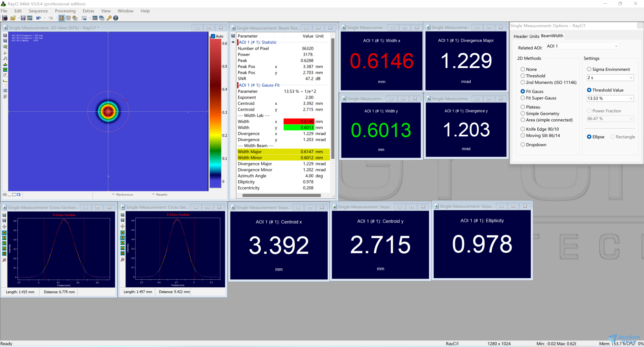
Task: Select Moving Slit 86/14 method
Action: pos(523,135)
